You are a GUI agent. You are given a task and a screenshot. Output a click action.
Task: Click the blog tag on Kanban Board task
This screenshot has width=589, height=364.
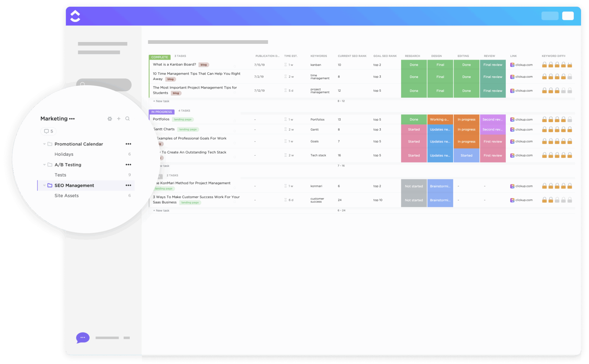click(203, 65)
